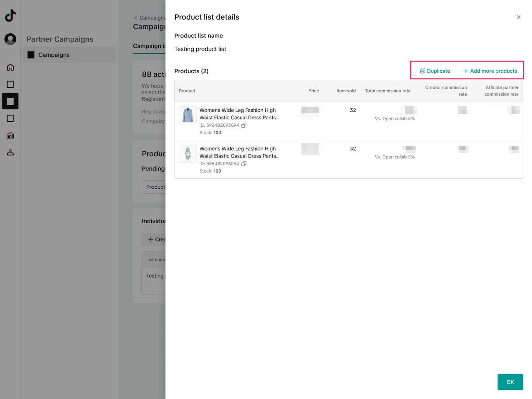Close the Product list details panel
Screen dimensions: 532x399
[x=518, y=17]
